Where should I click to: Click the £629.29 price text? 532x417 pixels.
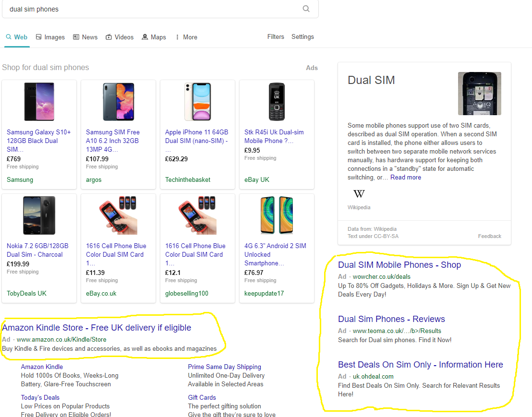click(176, 159)
